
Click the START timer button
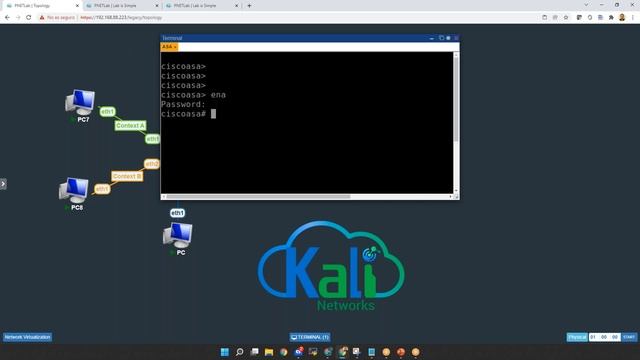coord(629,337)
